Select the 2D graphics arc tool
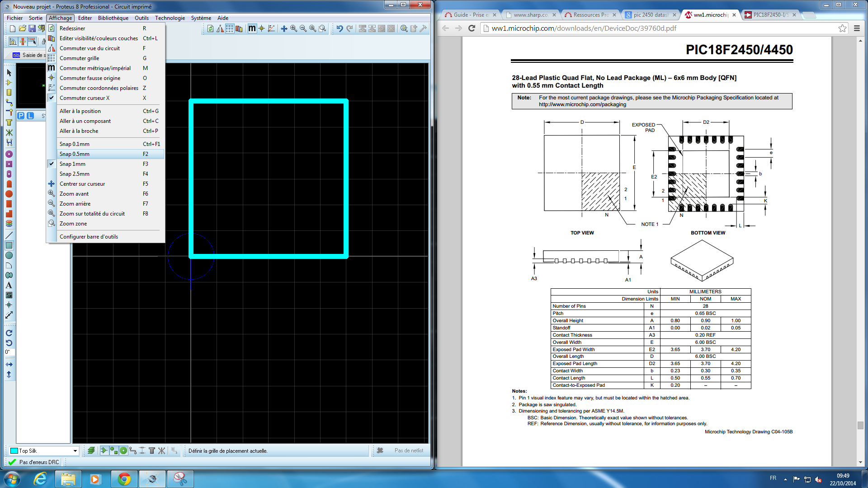 pos(9,265)
